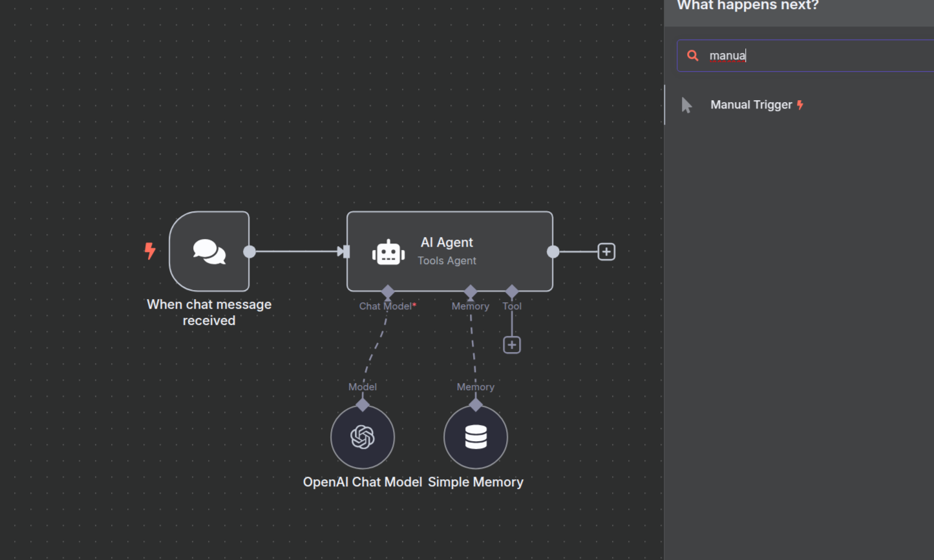The height and width of the screenshot is (560, 934).
Task: Add a node after AI Agent output
Action: (606, 252)
